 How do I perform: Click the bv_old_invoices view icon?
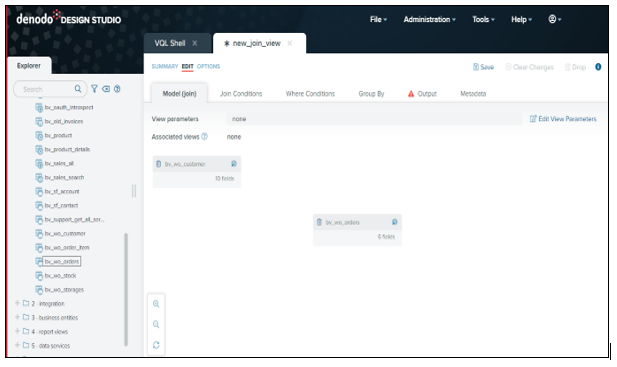pos(39,122)
